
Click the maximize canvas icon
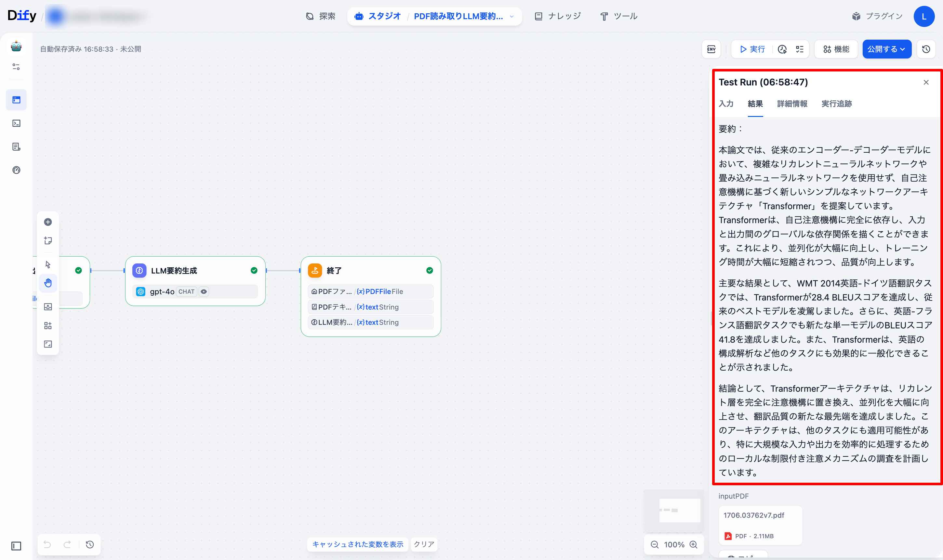pos(48,344)
